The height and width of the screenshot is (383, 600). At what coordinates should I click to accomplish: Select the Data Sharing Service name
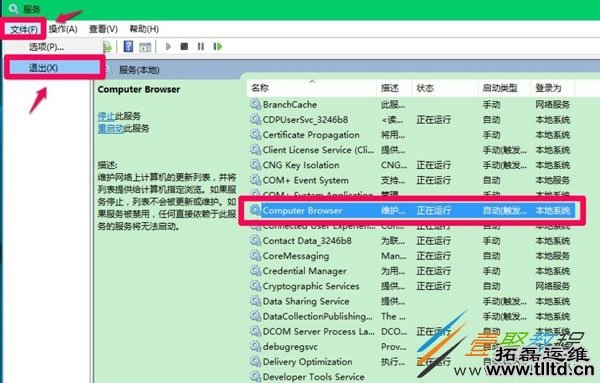pos(306,301)
